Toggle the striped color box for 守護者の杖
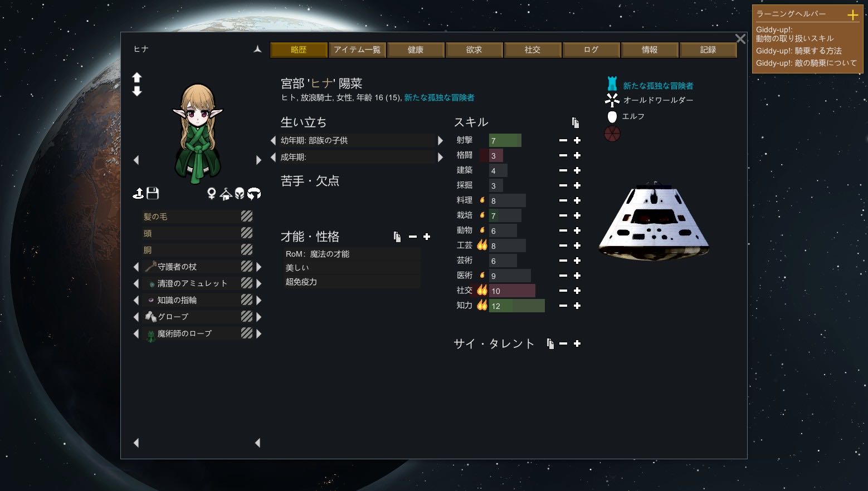The height and width of the screenshot is (491, 868). [x=247, y=267]
